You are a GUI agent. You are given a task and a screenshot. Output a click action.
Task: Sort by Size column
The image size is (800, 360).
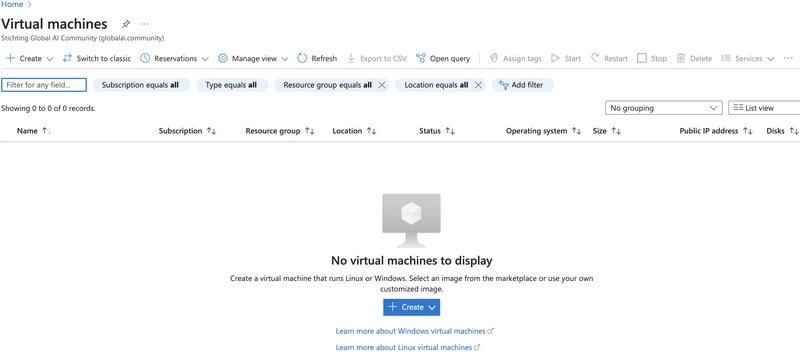click(x=607, y=131)
